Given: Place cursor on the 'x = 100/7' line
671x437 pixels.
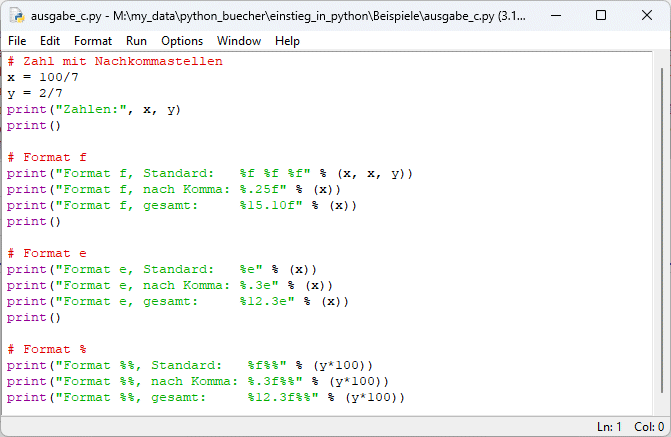Looking at the screenshot, I should (x=42, y=78).
